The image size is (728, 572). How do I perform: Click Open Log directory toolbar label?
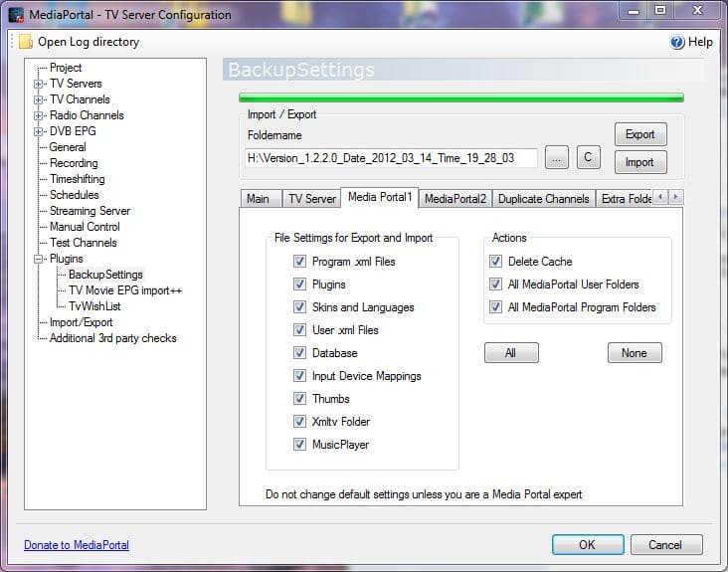click(89, 42)
